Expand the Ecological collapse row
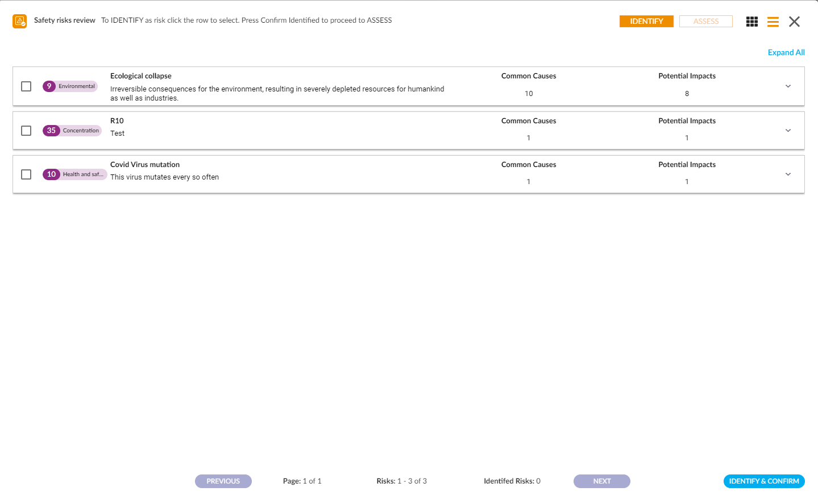This screenshot has height=504, width=818. point(788,86)
